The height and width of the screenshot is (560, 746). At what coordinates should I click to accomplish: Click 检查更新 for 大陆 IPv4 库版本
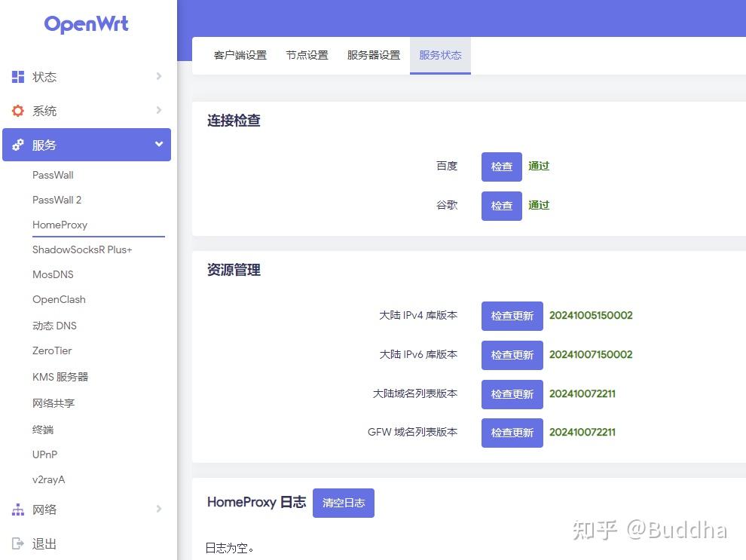tap(512, 316)
